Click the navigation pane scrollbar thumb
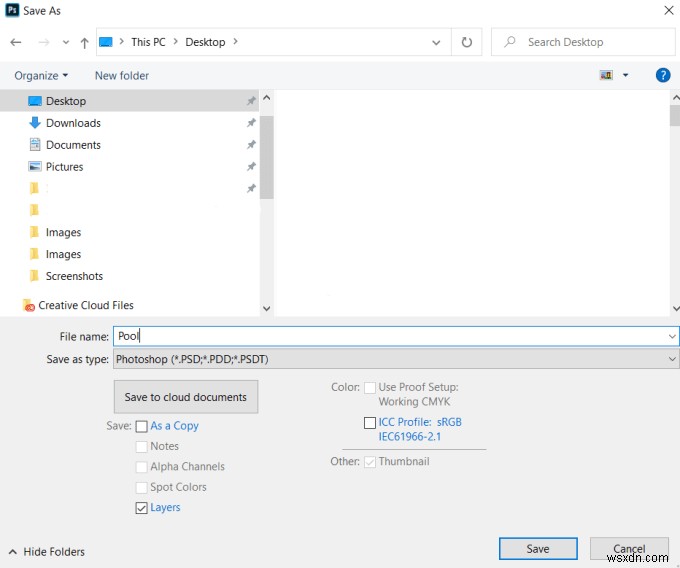Viewport: 680px width, 568px height. click(267, 157)
